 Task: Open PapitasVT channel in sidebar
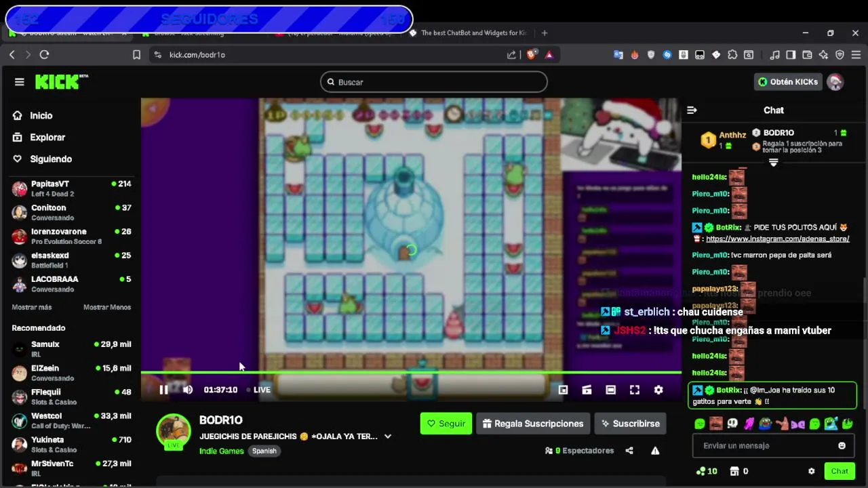tap(71, 188)
